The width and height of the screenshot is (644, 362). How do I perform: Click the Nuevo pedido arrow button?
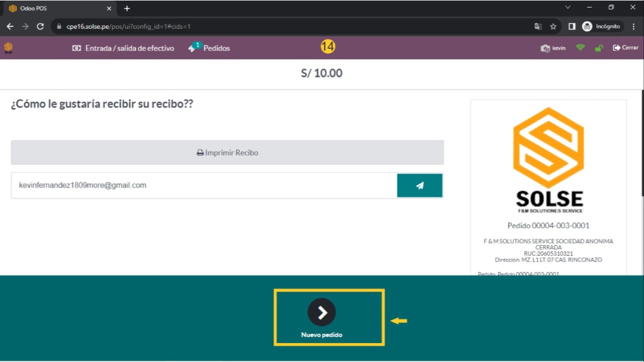pyautogui.click(x=321, y=312)
